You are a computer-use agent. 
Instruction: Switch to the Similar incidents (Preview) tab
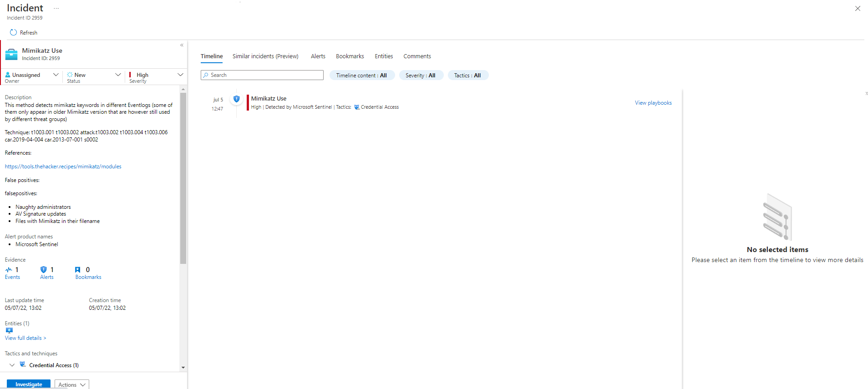coord(265,56)
